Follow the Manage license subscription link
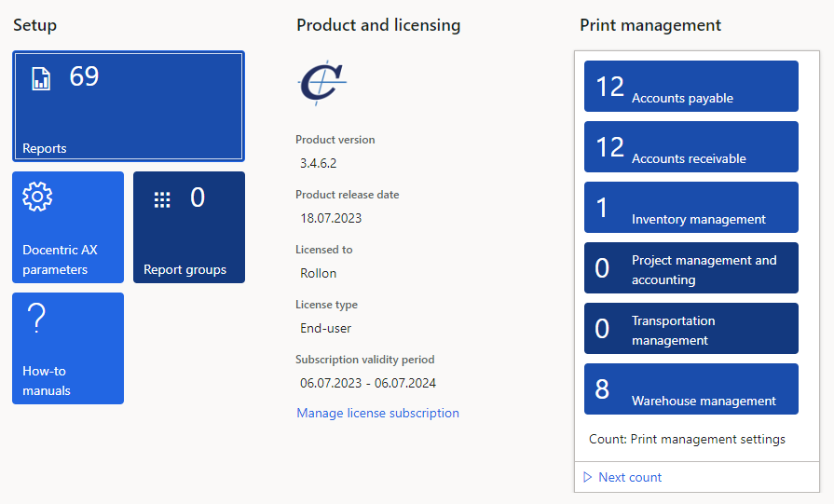The height and width of the screenshot is (504, 834). tap(377, 413)
